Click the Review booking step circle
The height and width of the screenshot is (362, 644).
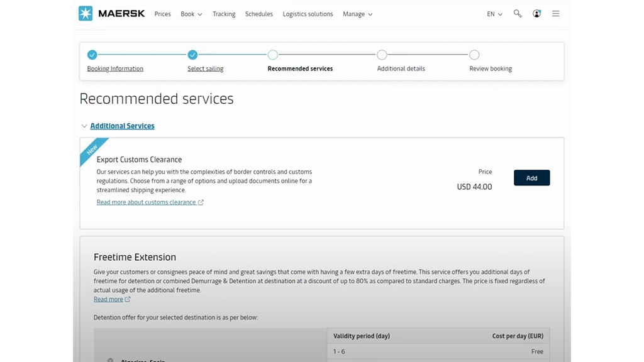(474, 54)
